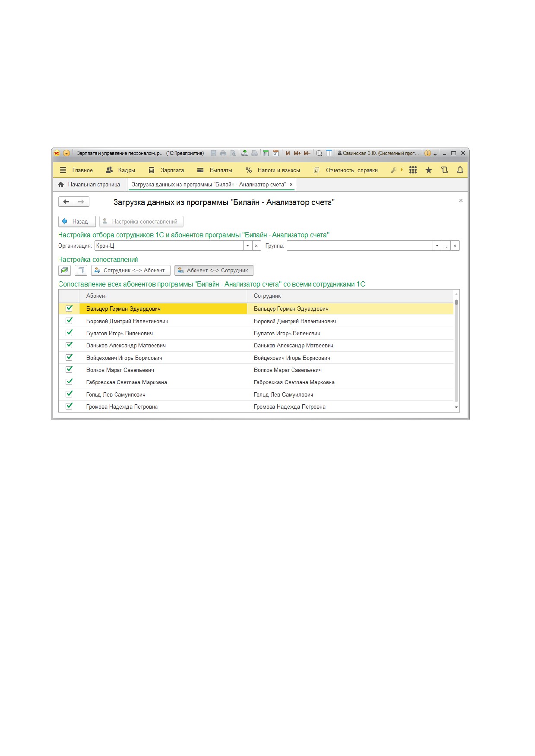Uncheck the Войцехович Игорь Борисович checkbox
The height and width of the screenshot is (756, 535).
69,357
